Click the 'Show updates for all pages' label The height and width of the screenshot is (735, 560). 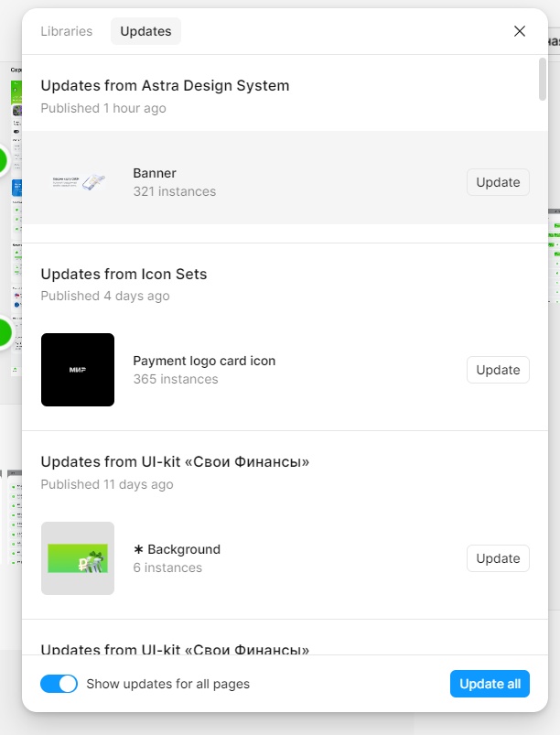click(x=167, y=684)
